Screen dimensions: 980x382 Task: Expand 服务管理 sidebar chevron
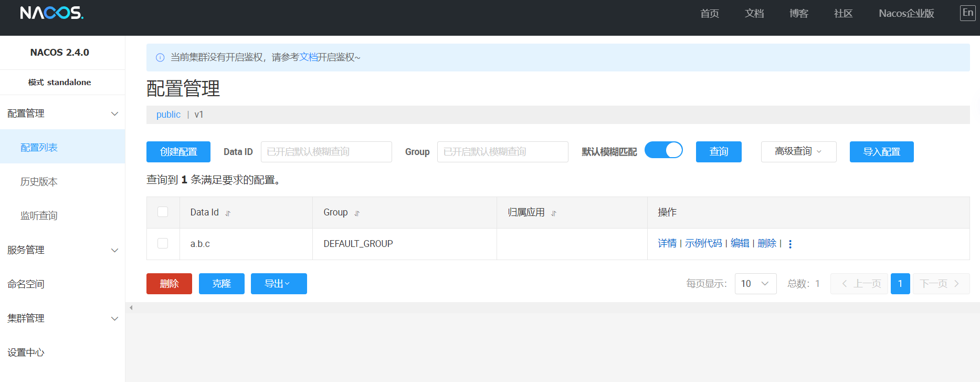coord(114,250)
